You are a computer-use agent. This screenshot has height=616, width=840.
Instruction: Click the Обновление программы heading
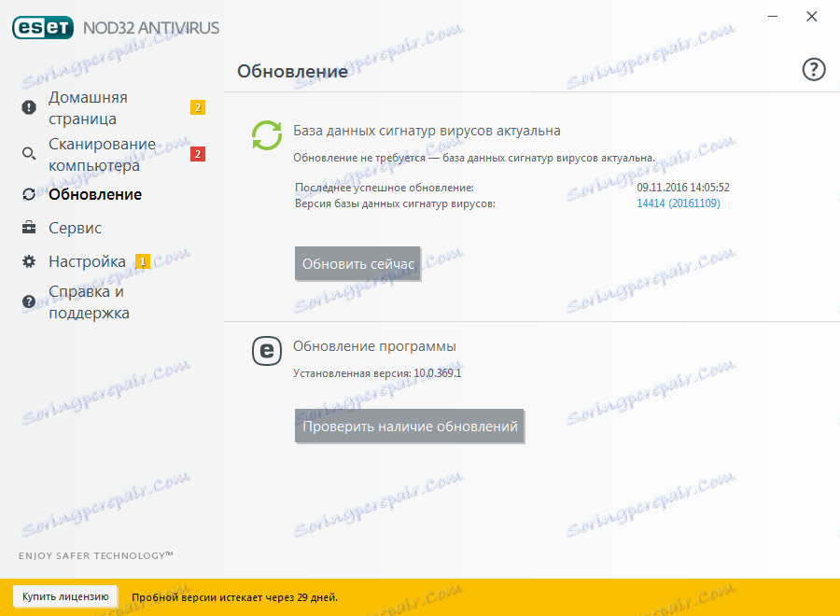374,346
